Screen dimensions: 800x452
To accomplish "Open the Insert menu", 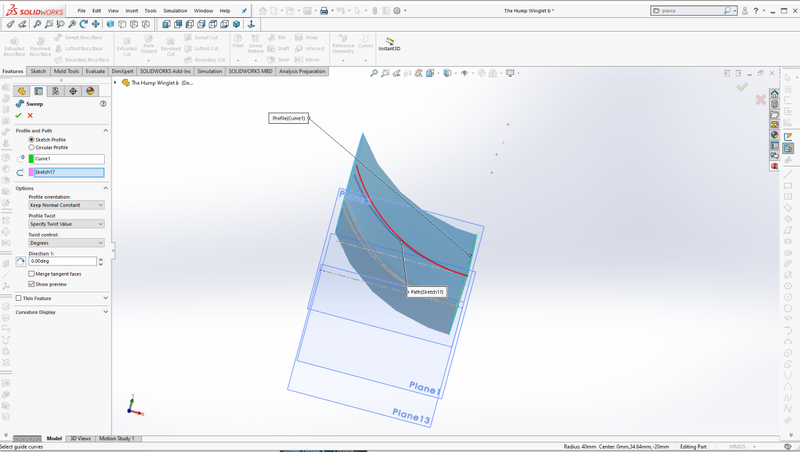I will (x=131, y=11).
